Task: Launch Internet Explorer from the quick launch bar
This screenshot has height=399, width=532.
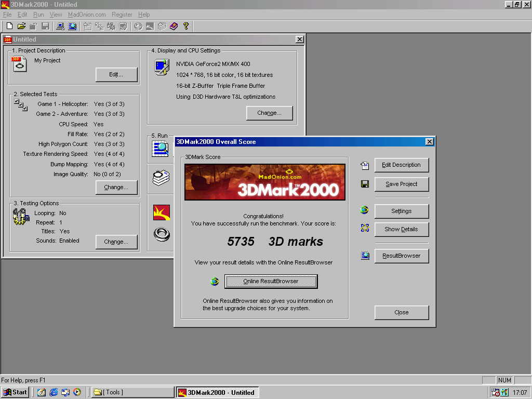Action: (x=54, y=392)
